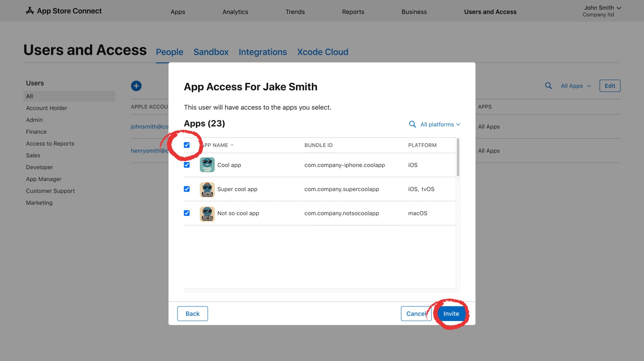Image resolution: width=644 pixels, height=361 pixels.
Task: Click the Cool app name text
Action: 229,165
